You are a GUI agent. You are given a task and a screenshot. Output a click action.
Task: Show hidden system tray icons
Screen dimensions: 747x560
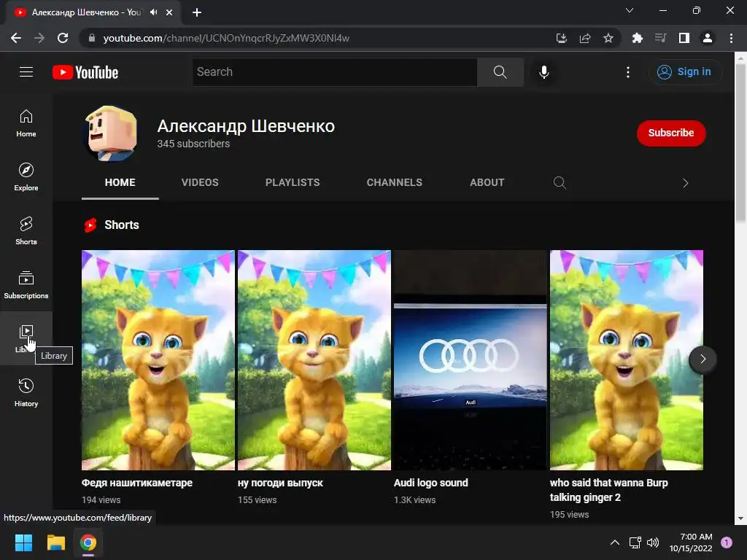coord(615,542)
